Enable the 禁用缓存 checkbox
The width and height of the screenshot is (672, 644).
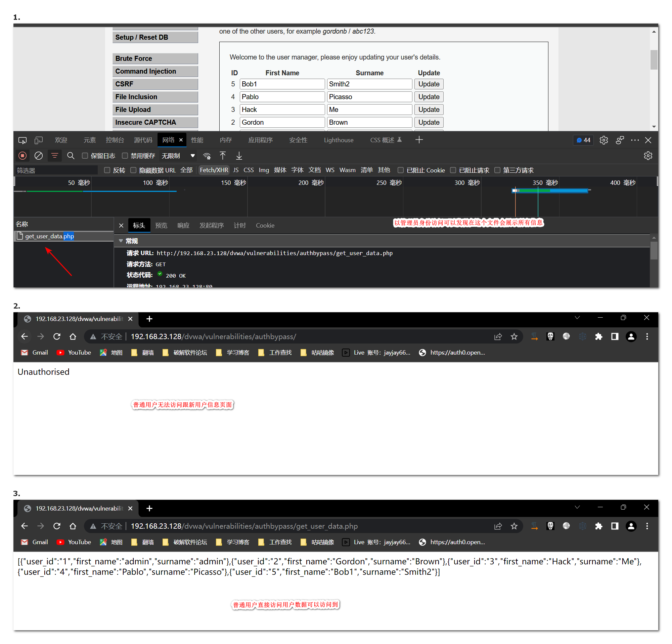pos(125,156)
